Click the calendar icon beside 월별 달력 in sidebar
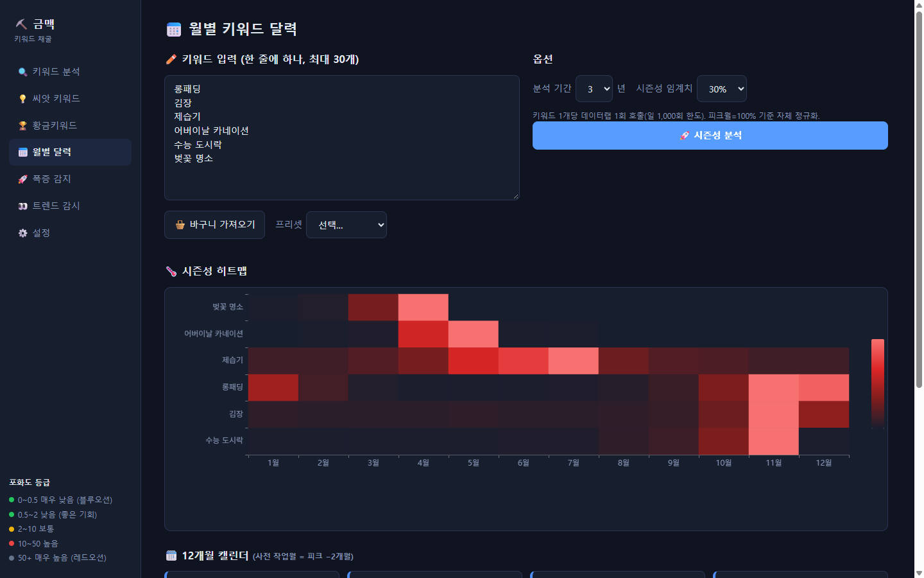The height and width of the screenshot is (578, 924). (x=22, y=152)
